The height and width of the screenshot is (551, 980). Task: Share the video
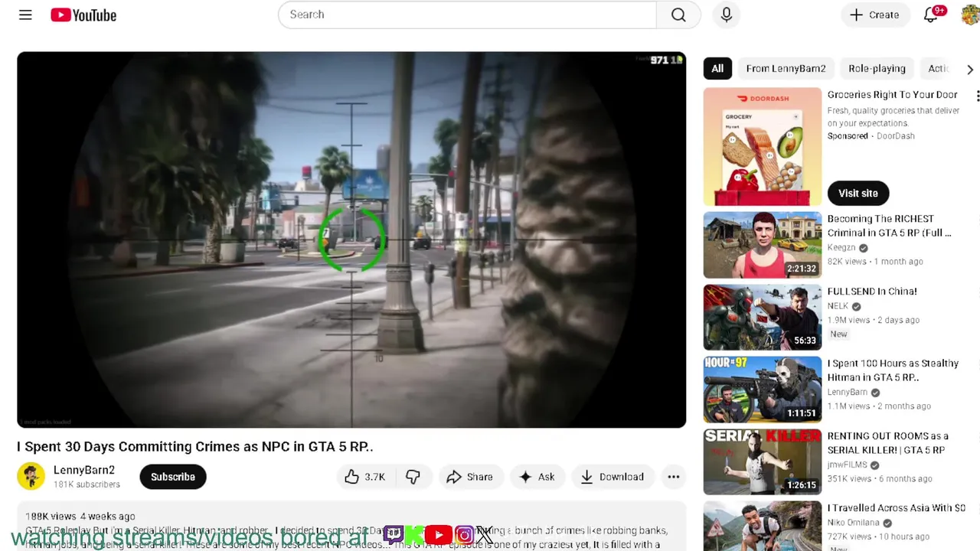pyautogui.click(x=470, y=477)
